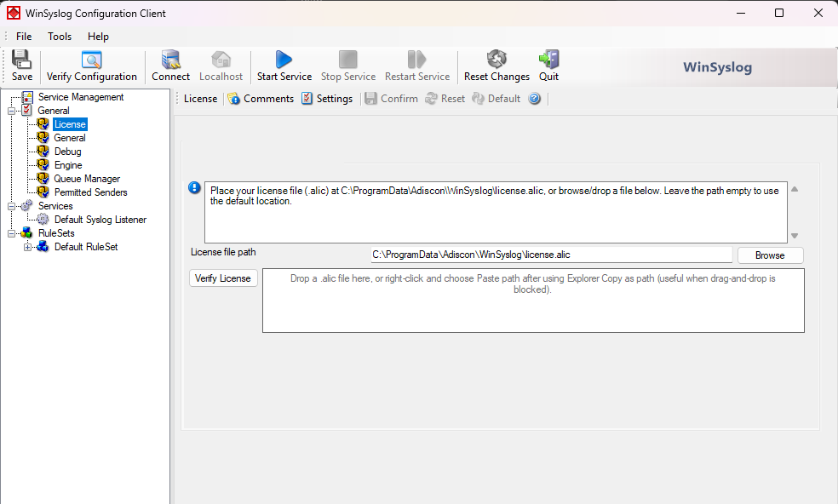
Task: Select Service Management in the tree
Action: (81, 97)
